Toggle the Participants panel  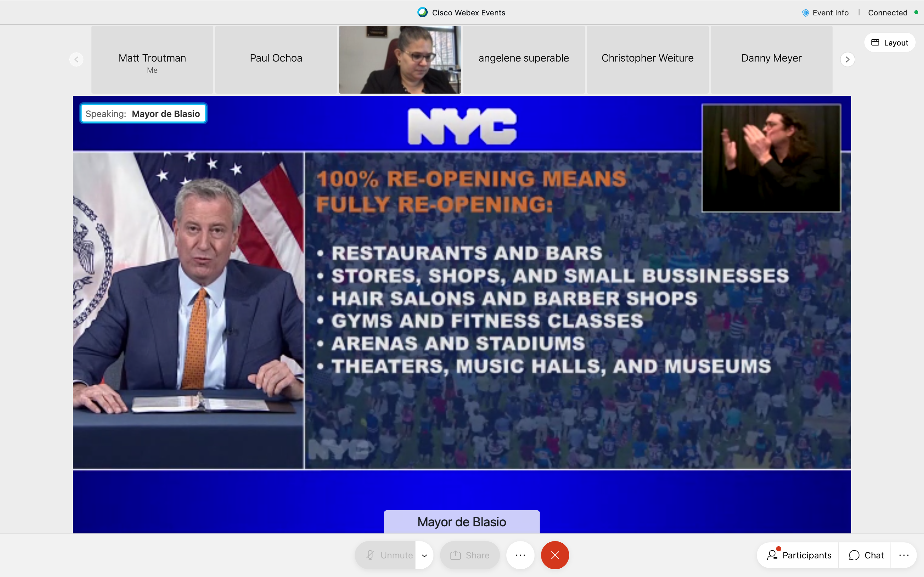799,555
